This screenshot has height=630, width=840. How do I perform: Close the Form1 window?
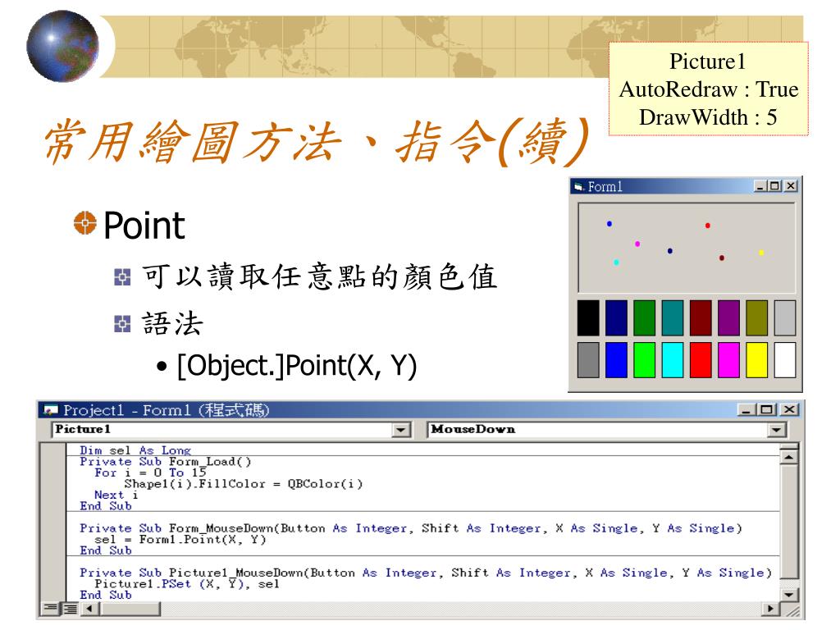(x=791, y=186)
